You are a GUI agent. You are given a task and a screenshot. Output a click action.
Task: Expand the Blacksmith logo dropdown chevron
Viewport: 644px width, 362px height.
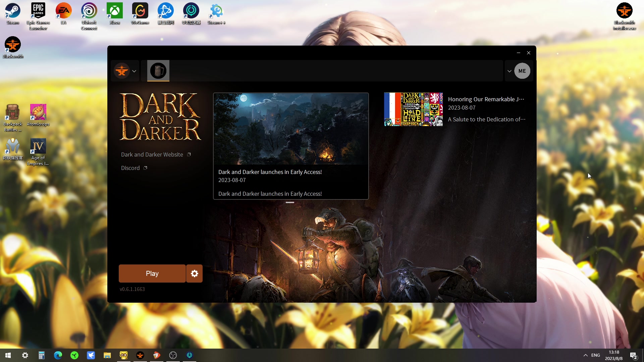(x=134, y=71)
